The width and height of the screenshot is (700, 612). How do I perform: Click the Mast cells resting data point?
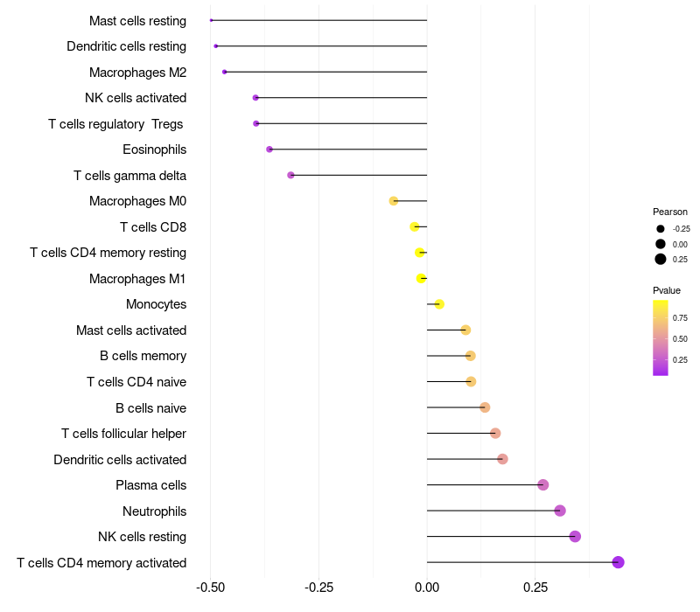[x=211, y=20]
